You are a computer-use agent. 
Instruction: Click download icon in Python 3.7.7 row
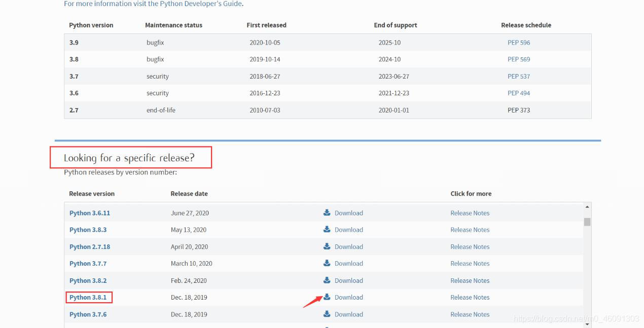(327, 263)
